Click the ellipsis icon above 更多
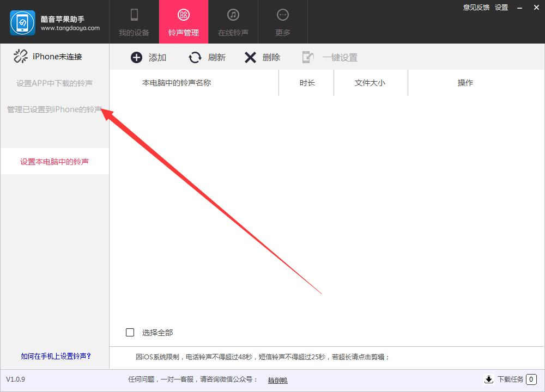This screenshot has width=545, height=392. 282,15
